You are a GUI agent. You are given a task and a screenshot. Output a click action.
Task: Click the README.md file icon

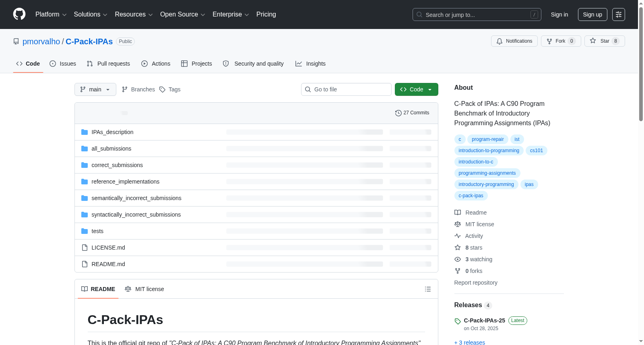pyautogui.click(x=85, y=264)
